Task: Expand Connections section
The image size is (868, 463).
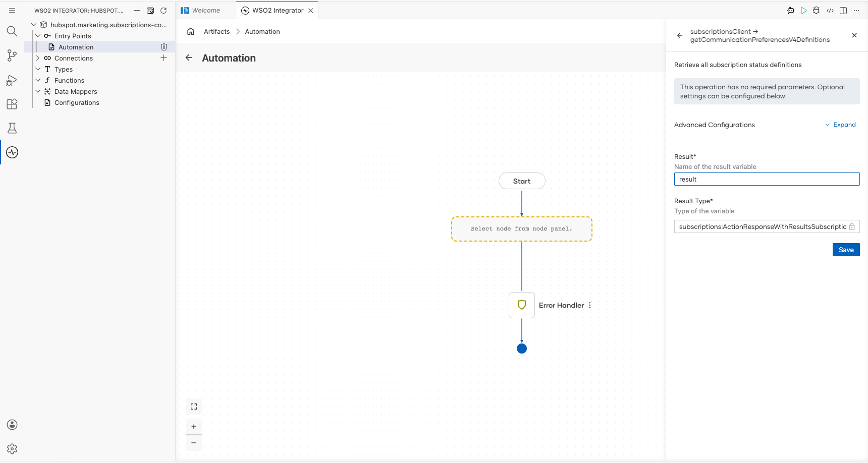Action: tap(38, 58)
